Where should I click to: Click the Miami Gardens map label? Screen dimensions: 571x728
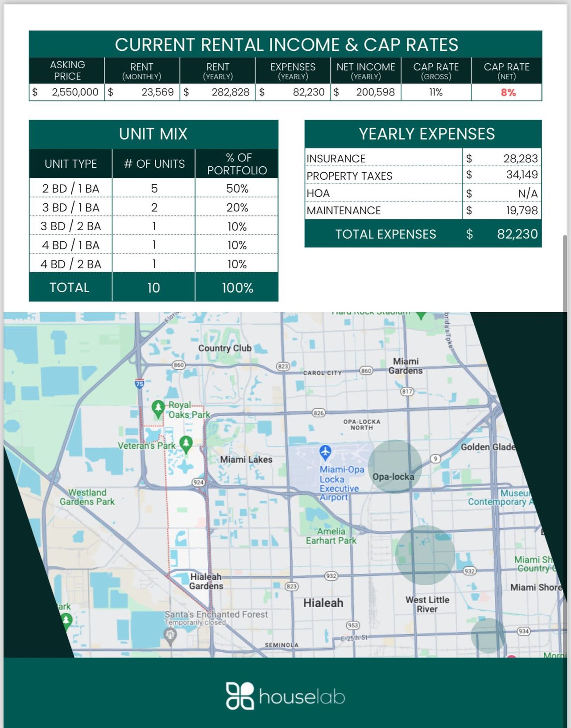click(x=405, y=366)
